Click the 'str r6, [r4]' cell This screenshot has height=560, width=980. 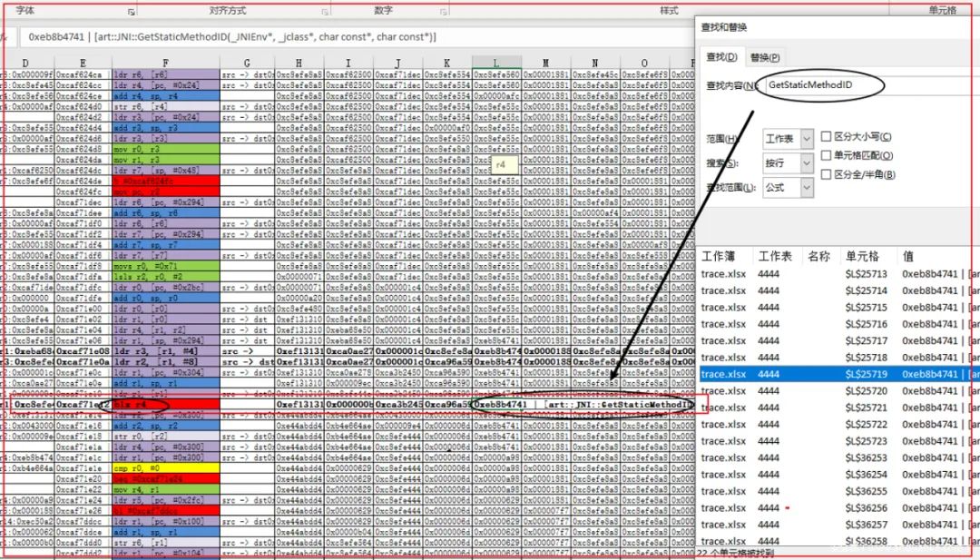point(166,107)
